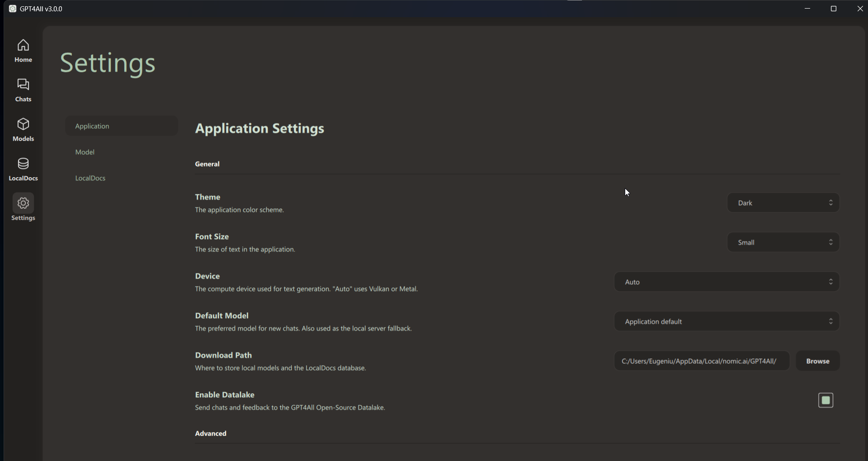Click the 'The application color scheme.' description
The width and height of the screenshot is (868, 461).
point(240,210)
